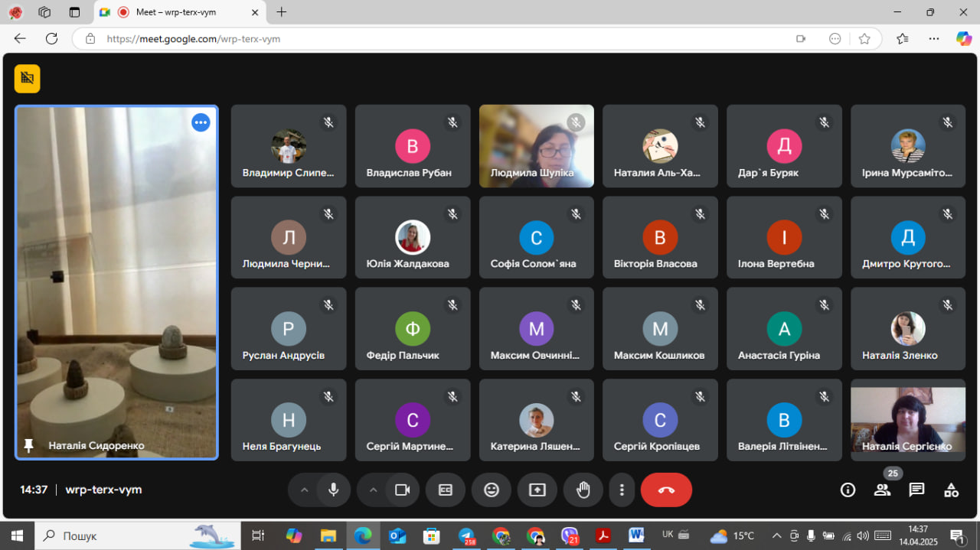The width and height of the screenshot is (980, 550).
Task: Click the yellow camera-off indicator icon
Action: [27, 78]
